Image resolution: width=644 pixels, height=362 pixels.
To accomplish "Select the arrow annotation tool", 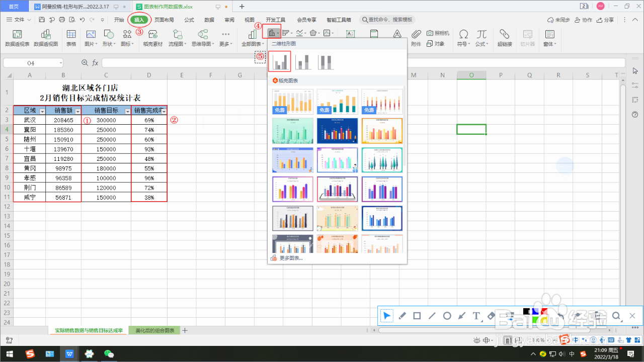I will [462, 316].
